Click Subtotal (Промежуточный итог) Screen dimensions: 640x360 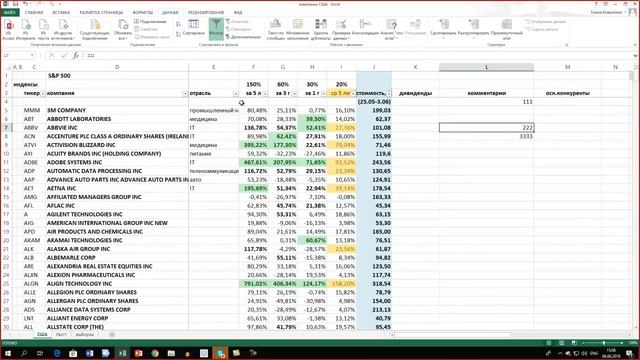coord(507,29)
